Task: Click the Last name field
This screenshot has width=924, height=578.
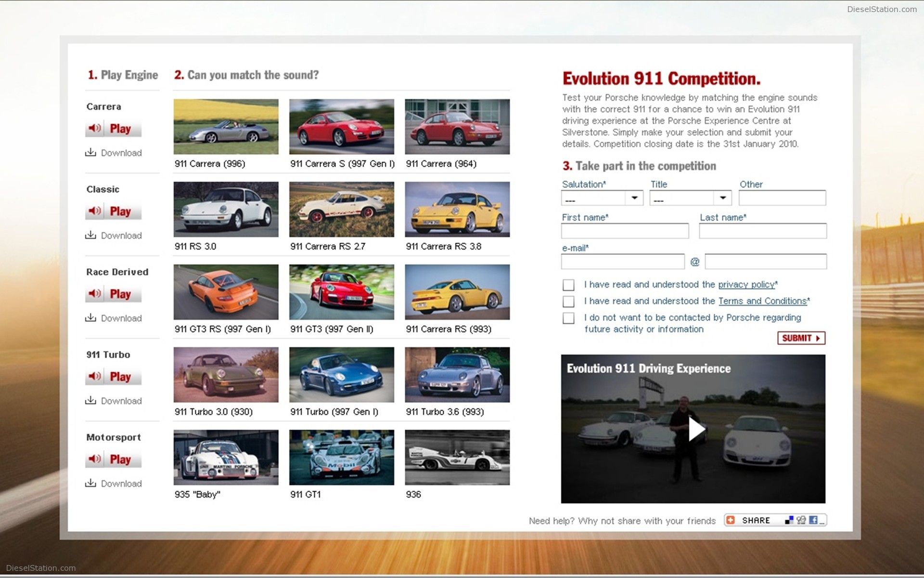Action: tap(763, 231)
